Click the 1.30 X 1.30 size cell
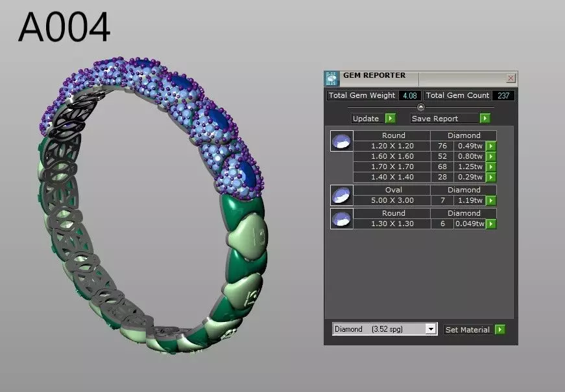Screen dimensions: 565x392 pos(392,224)
